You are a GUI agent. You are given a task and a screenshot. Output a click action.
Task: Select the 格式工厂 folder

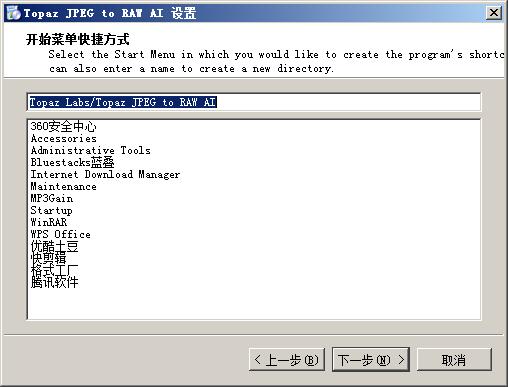click(x=54, y=270)
